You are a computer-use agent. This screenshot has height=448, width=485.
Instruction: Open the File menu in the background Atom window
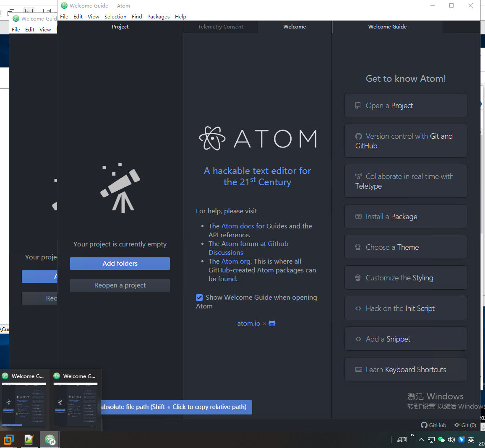[16, 30]
